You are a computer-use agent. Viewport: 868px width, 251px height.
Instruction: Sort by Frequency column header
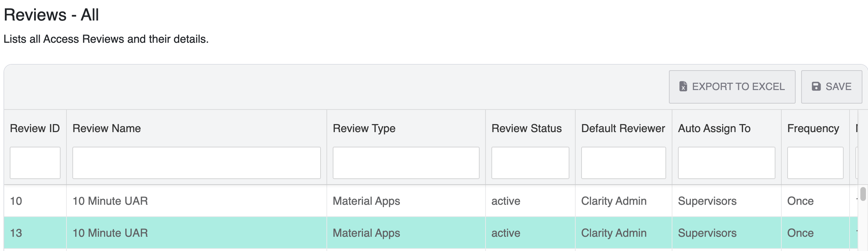[813, 128]
